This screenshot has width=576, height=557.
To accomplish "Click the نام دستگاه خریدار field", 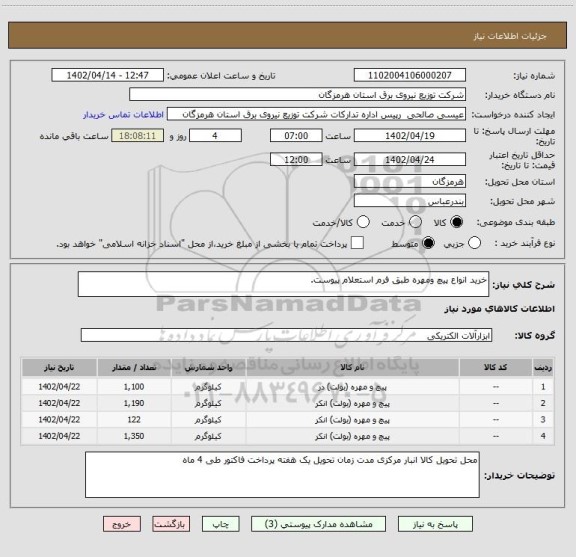I will point(298,95).
